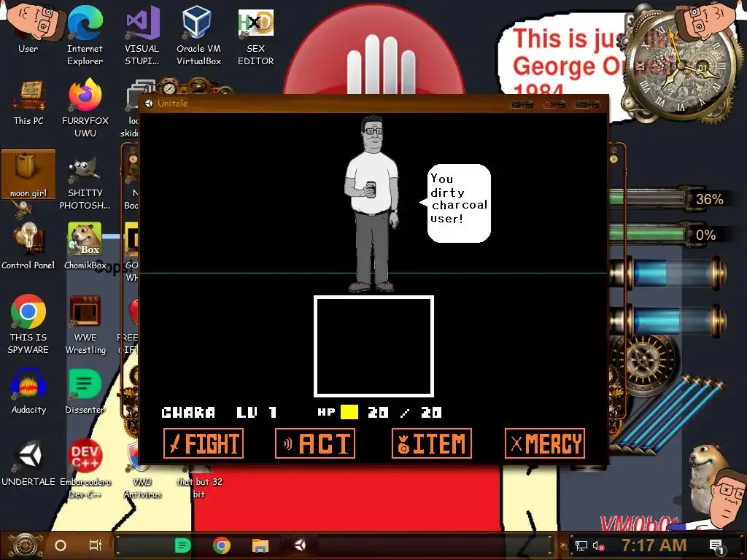Viewport: 747px width, 560px height.
Task: Click the network tray icon
Action: click(581, 545)
